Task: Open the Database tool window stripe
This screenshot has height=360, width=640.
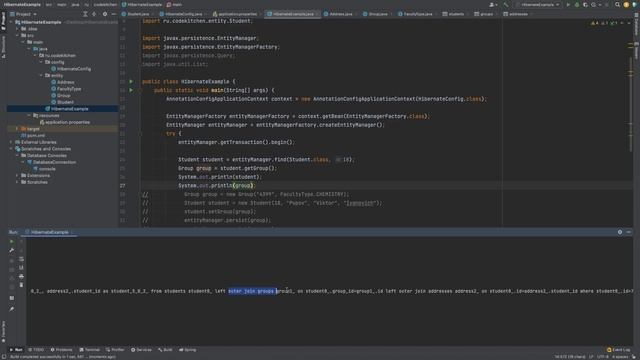Action: [x=636, y=25]
